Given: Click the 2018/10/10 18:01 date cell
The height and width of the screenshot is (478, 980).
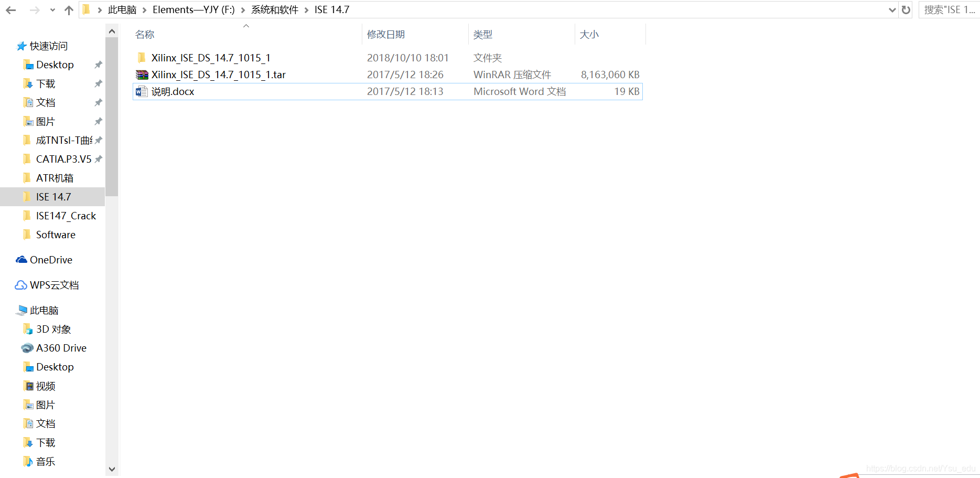Looking at the screenshot, I should [408, 58].
